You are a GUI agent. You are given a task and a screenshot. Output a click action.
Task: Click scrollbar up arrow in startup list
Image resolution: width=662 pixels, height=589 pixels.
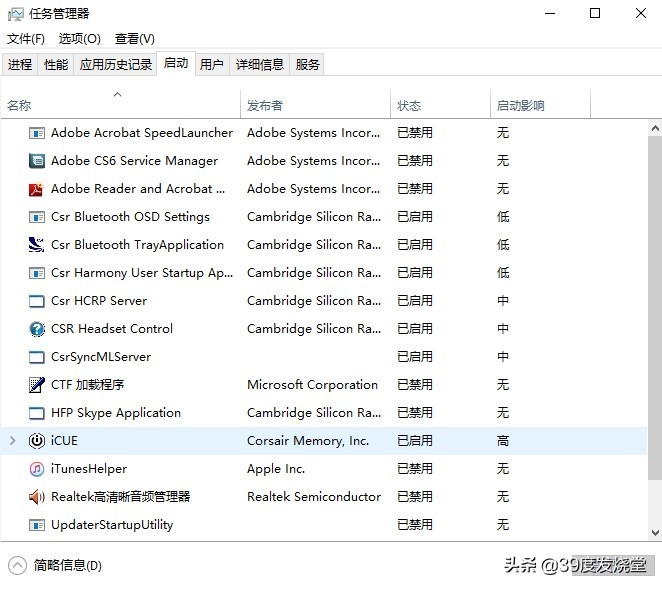tap(655, 128)
